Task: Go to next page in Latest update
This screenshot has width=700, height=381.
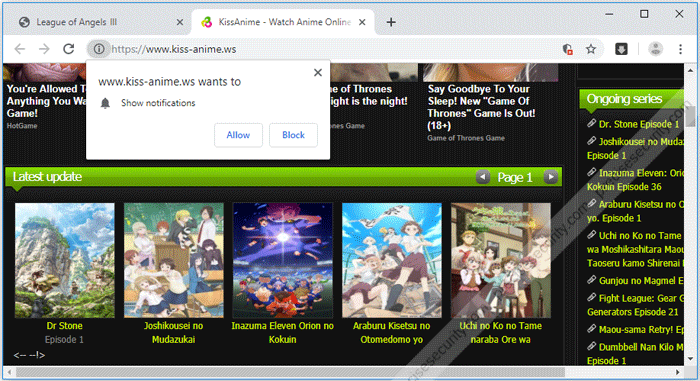Action: click(551, 177)
